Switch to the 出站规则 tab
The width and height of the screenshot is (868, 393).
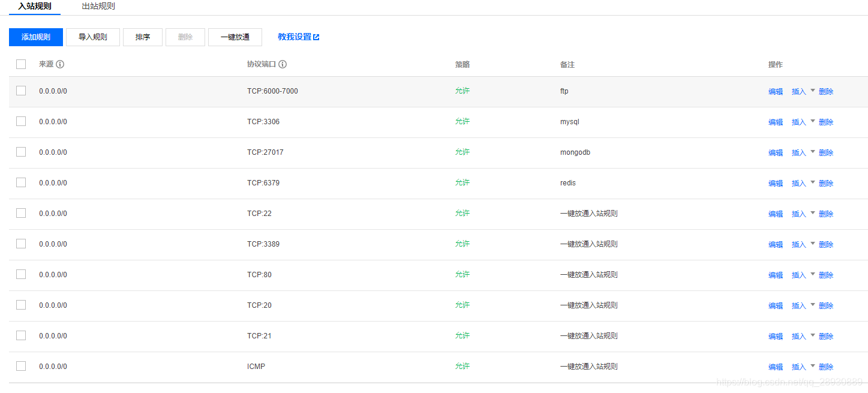pyautogui.click(x=98, y=7)
